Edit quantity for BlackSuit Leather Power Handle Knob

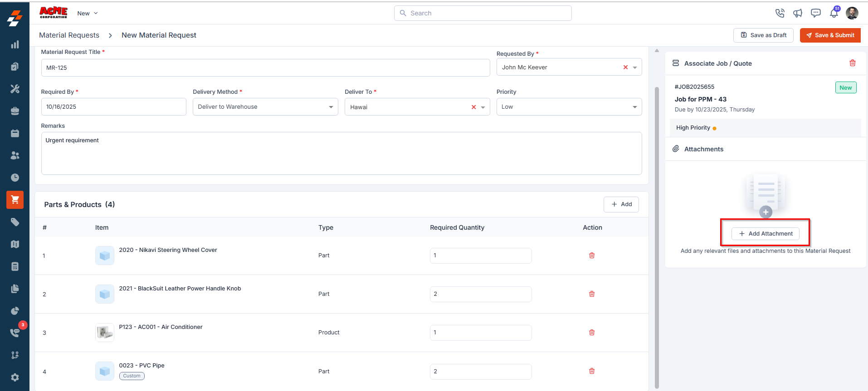click(x=481, y=294)
